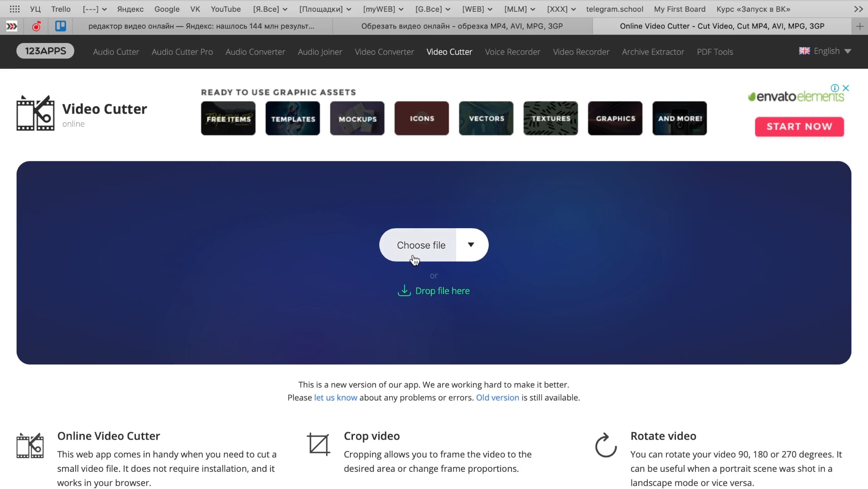Open Voice Recorder
The width and height of the screenshot is (868, 489).
[x=512, y=52]
